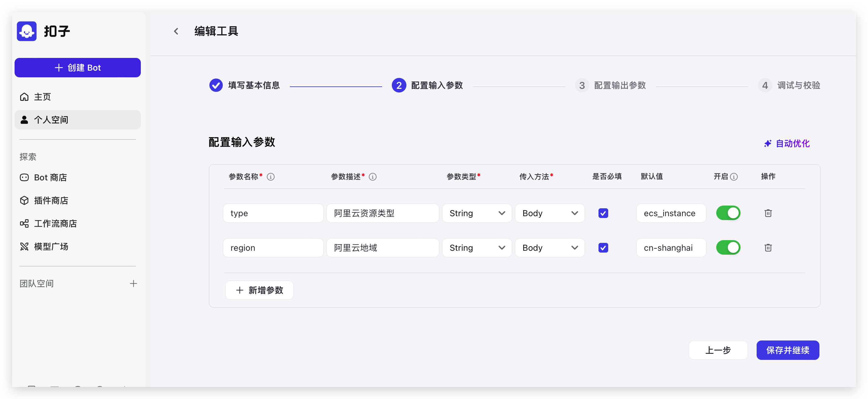Click the ecs_instance default value field
This screenshot has height=399, width=868.
[x=670, y=213]
